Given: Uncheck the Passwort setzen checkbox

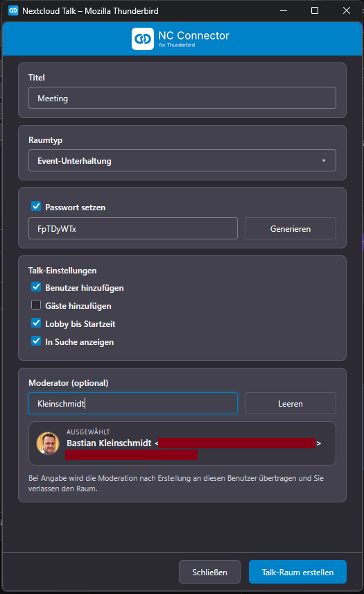Looking at the screenshot, I should coord(36,207).
